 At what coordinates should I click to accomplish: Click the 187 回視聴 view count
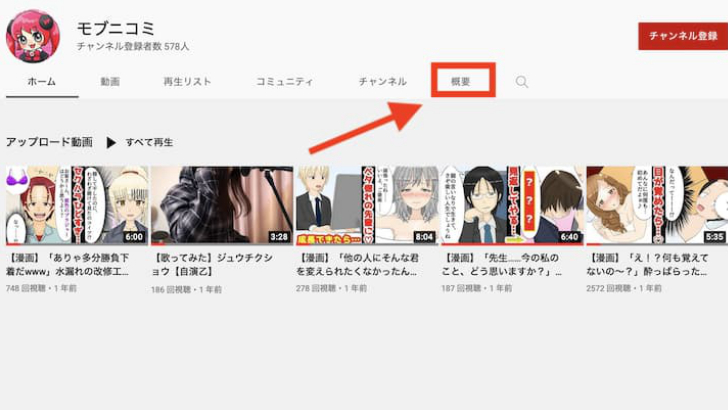pos(462,288)
